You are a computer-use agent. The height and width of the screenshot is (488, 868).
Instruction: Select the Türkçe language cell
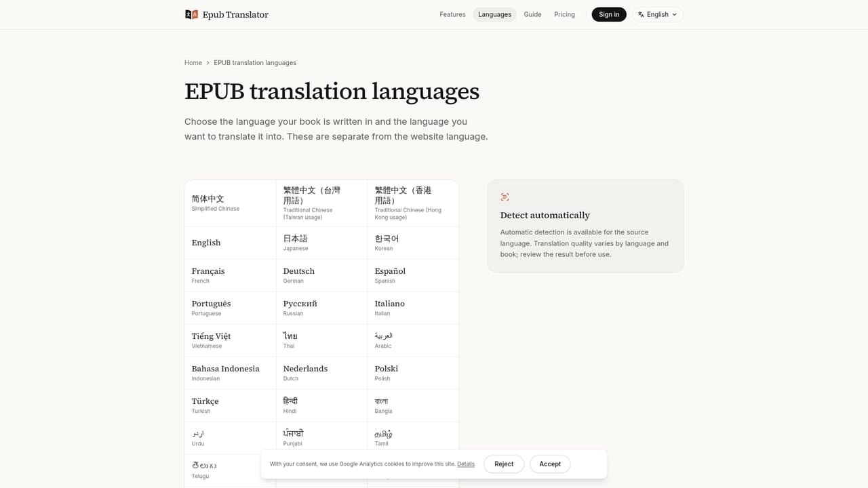(x=230, y=405)
